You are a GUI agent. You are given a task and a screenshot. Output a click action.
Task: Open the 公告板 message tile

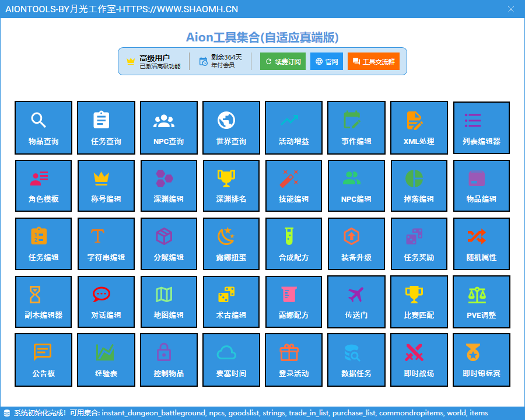click(44, 360)
